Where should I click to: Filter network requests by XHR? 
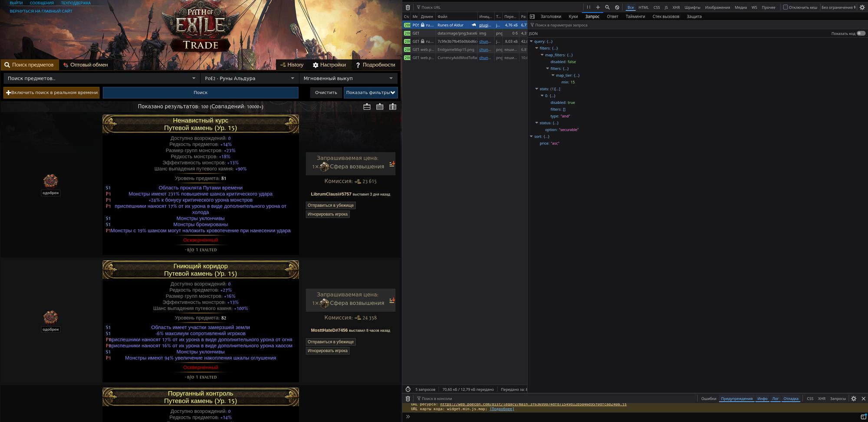[676, 7]
